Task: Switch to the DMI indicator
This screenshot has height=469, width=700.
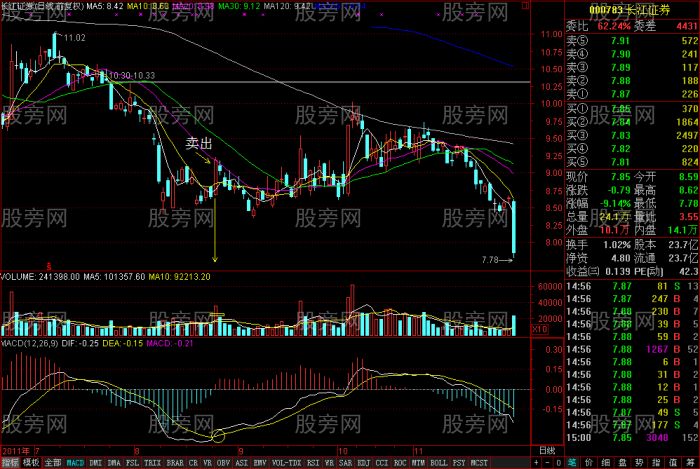Action: click(96, 463)
